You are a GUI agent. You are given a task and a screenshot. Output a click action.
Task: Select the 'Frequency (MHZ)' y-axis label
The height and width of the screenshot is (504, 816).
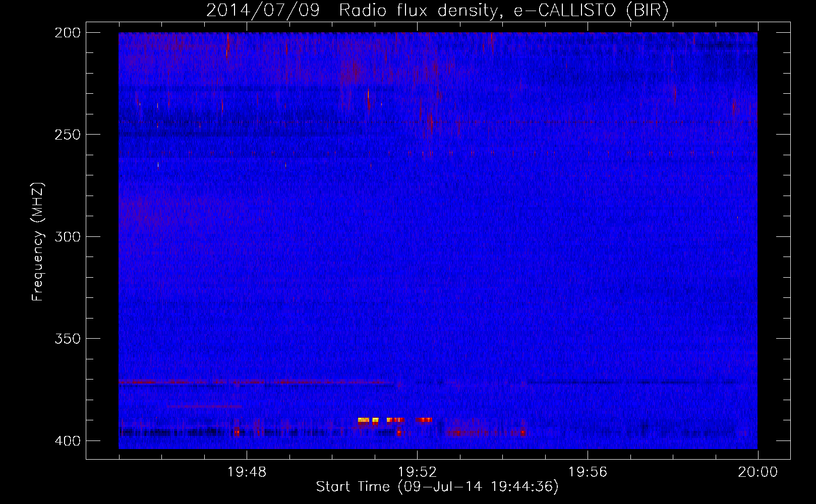click(38, 241)
